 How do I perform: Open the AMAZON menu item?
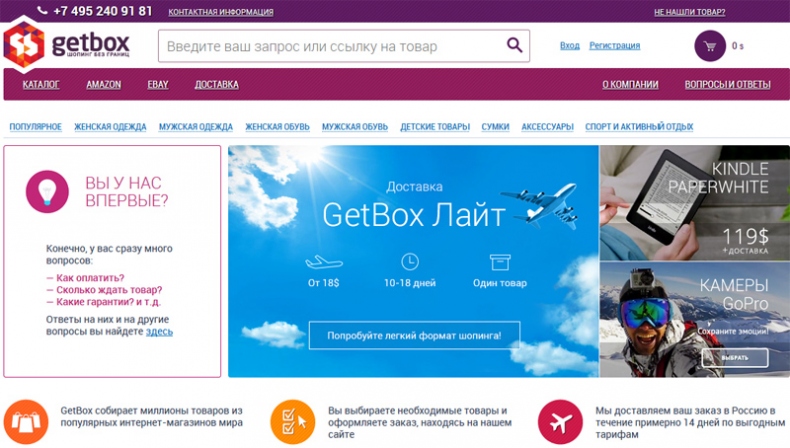click(103, 85)
